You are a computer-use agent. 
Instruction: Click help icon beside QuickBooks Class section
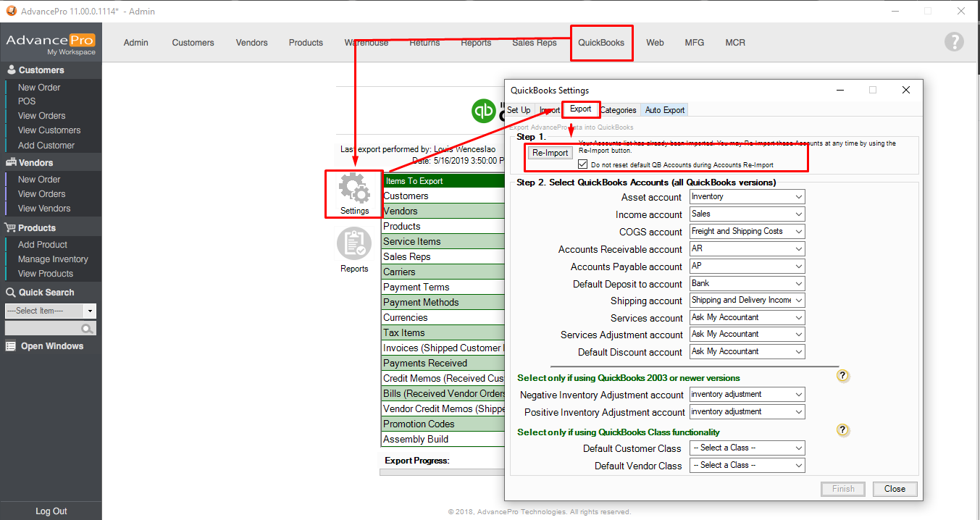point(842,430)
